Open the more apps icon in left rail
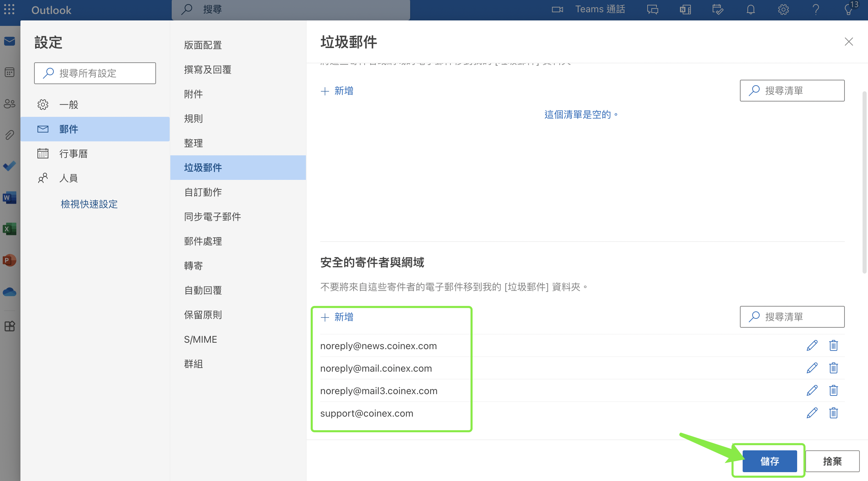The width and height of the screenshot is (868, 481). pyautogui.click(x=10, y=326)
